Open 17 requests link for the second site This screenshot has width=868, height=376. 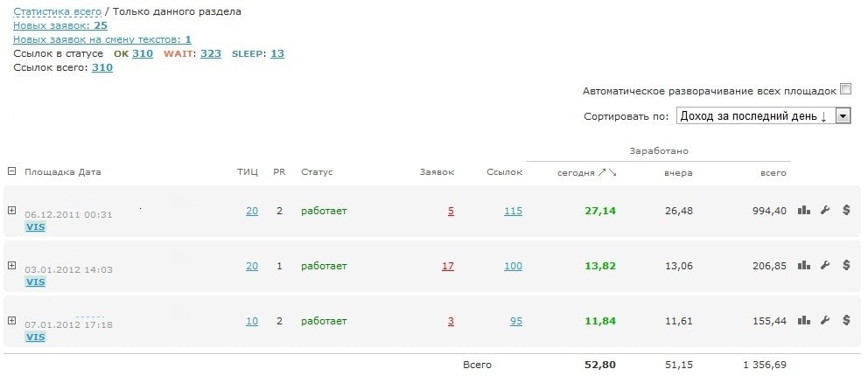coord(447,266)
